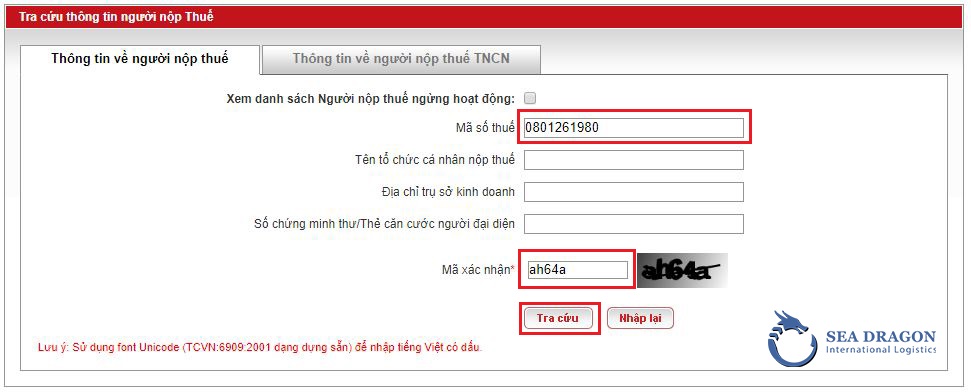Select the Địa chỉ trụ sở kinh doanh field
This screenshot has width=971, height=392.
pyautogui.click(x=634, y=192)
